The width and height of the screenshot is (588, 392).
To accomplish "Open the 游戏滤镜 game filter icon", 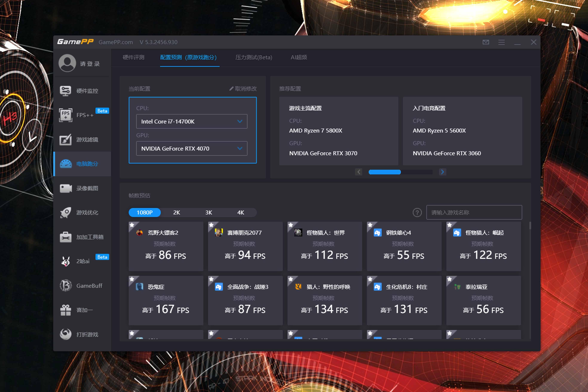I will coord(65,140).
